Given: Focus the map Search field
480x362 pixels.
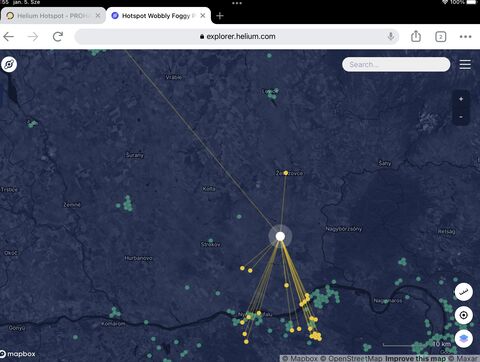Looking at the screenshot, I should tap(396, 64).
